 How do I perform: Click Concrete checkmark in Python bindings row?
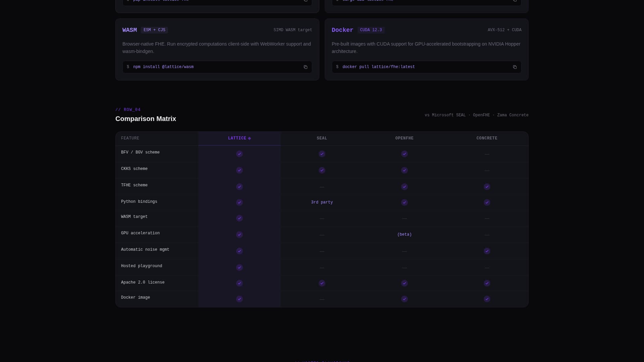487,202
